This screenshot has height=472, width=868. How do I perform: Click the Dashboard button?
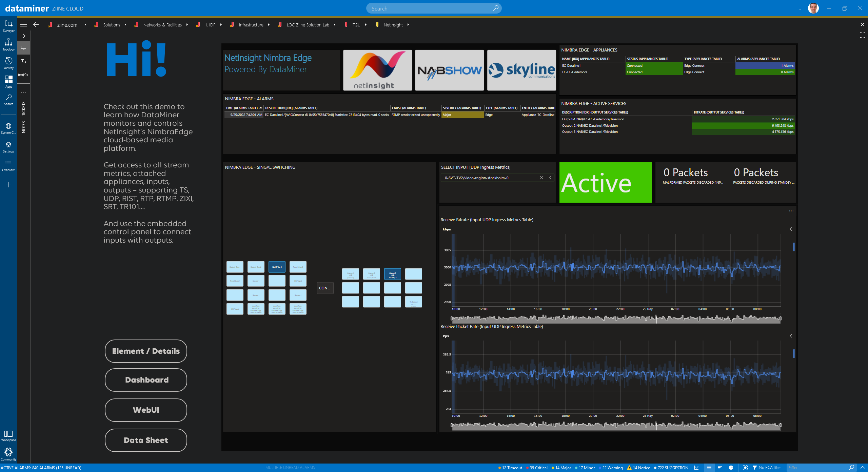[x=146, y=380]
